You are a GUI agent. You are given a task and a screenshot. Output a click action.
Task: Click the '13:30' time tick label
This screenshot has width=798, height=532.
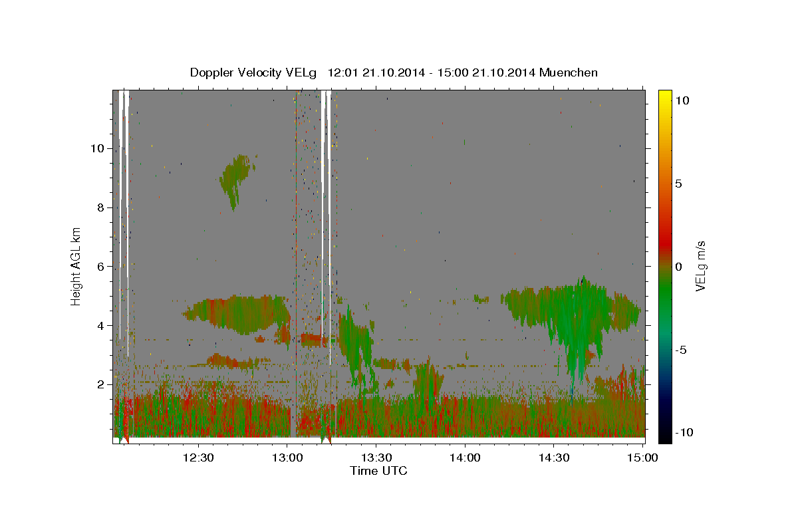[376, 458]
